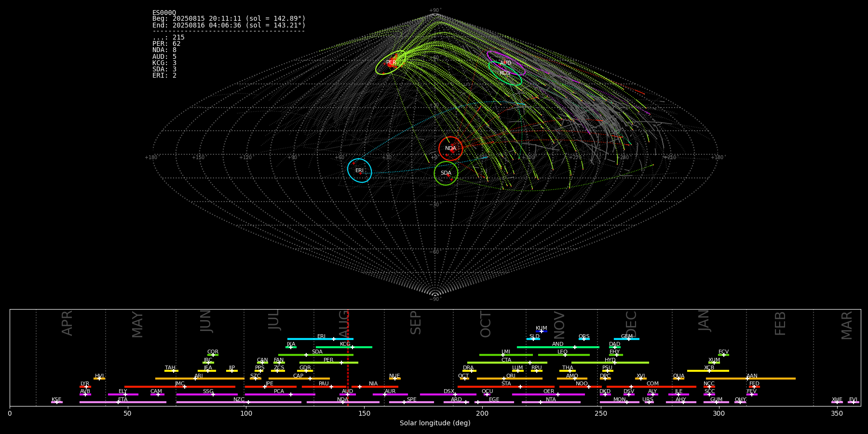Select the SSG shower bar in the timeline
Viewport: 868px width, 434px height.
207,394
